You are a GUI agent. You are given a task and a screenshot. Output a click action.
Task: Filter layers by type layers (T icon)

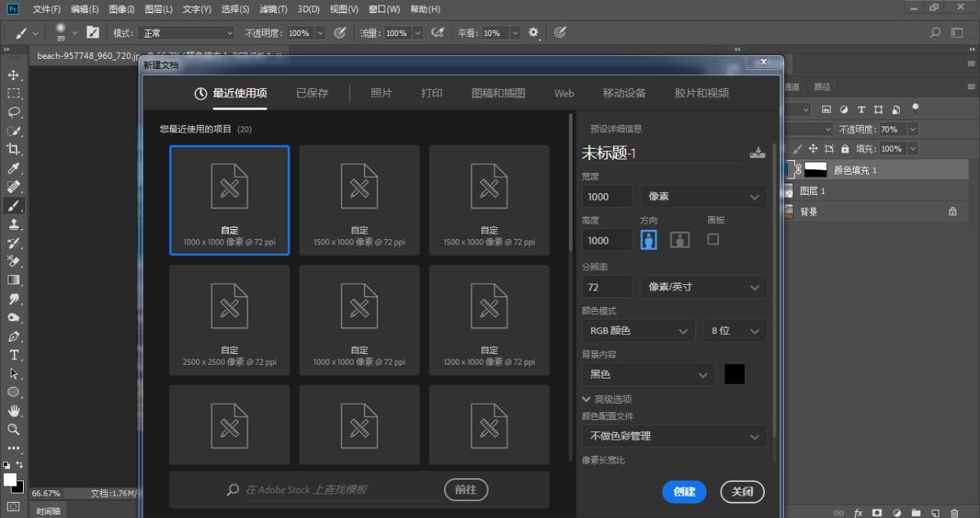(861, 110)
